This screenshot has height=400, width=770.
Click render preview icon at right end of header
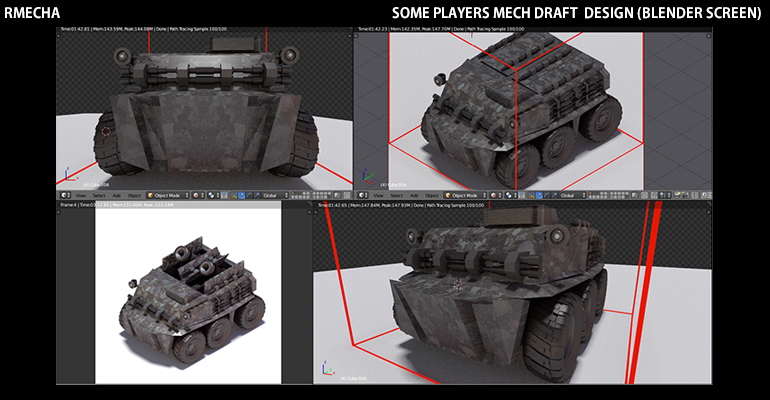point(705,195)
